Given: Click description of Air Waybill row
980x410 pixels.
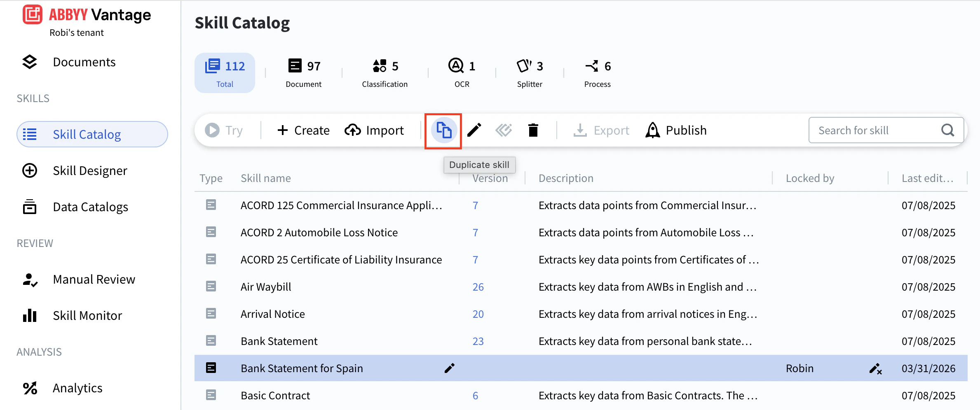Looking at the screenshot, I should [x=647, y=287].
